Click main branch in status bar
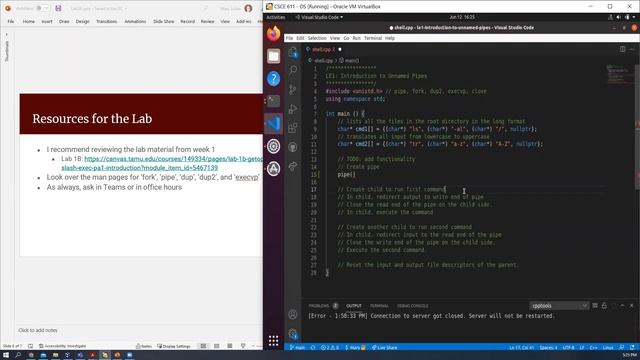 point(297,348)
